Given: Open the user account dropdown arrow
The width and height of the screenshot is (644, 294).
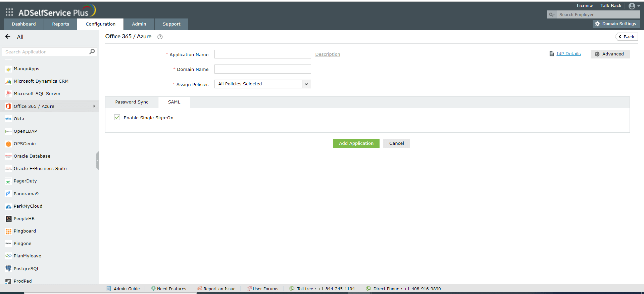Looking at the screenshot, I should [639, 6].
